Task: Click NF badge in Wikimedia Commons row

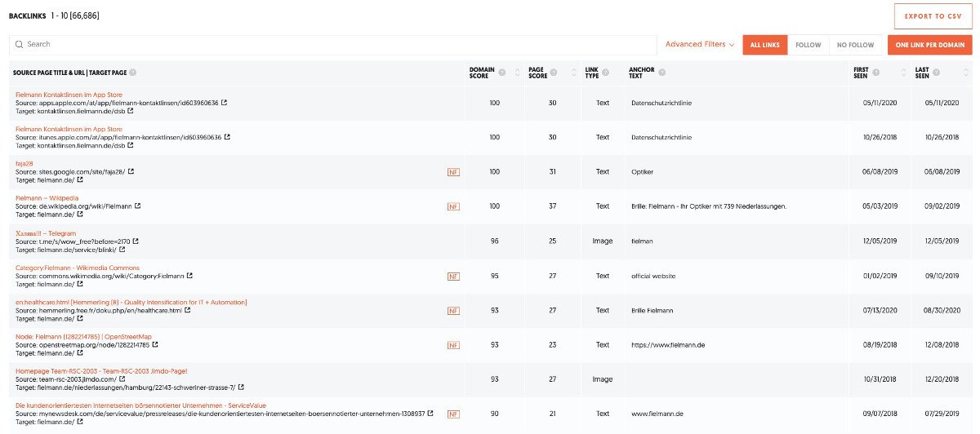Action: pos(453,276)
